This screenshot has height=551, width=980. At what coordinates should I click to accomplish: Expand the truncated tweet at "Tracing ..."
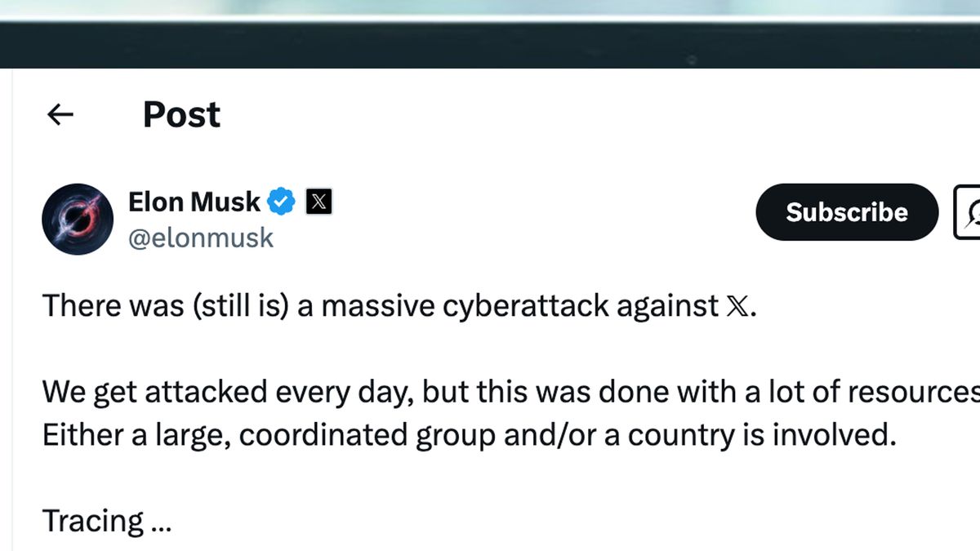(x=107, y=520)
